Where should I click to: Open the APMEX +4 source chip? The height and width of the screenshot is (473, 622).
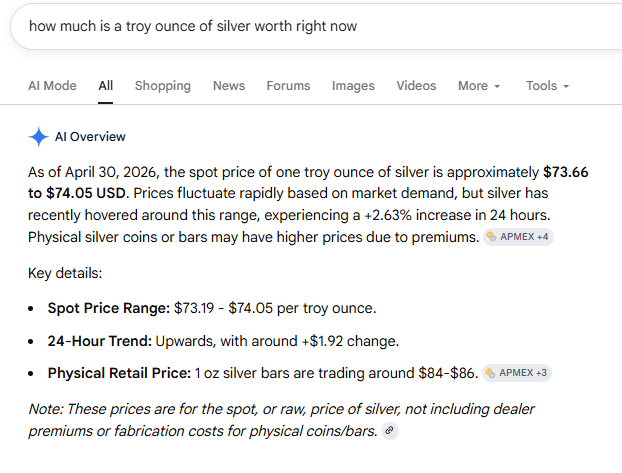click(519, 237)
